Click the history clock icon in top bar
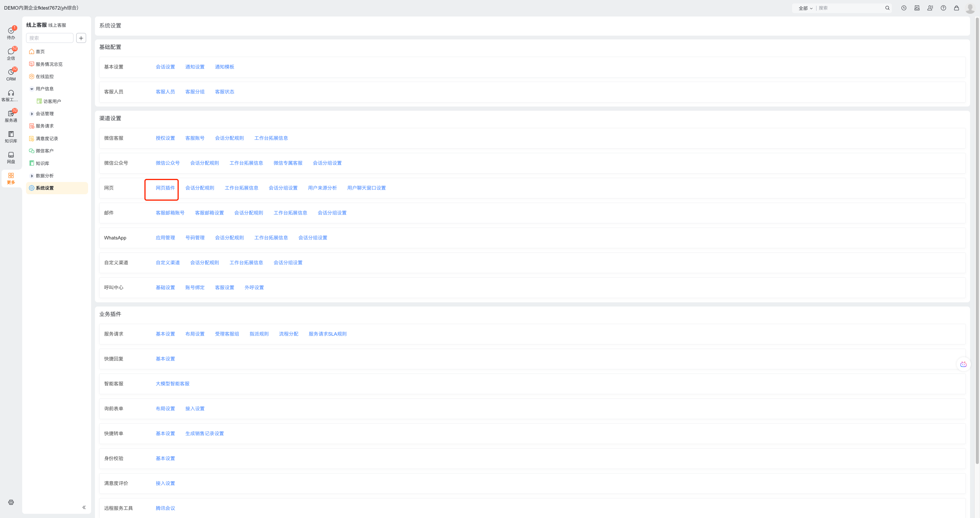The width and height of the screenshot is (980, 518). 904,8
